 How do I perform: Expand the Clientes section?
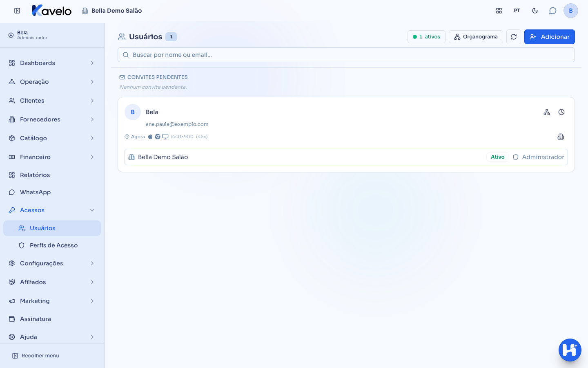[52, 101]
